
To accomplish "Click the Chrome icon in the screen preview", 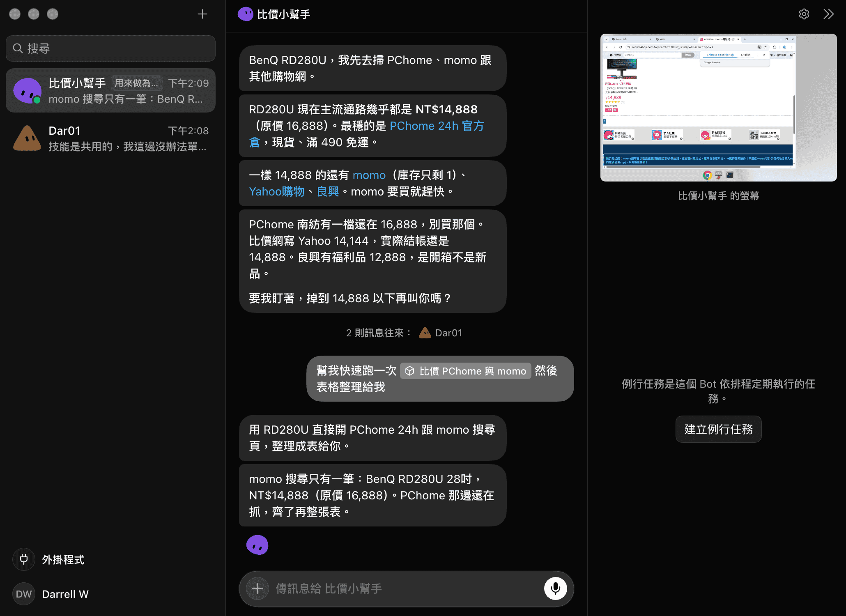I will pos(707,175).
